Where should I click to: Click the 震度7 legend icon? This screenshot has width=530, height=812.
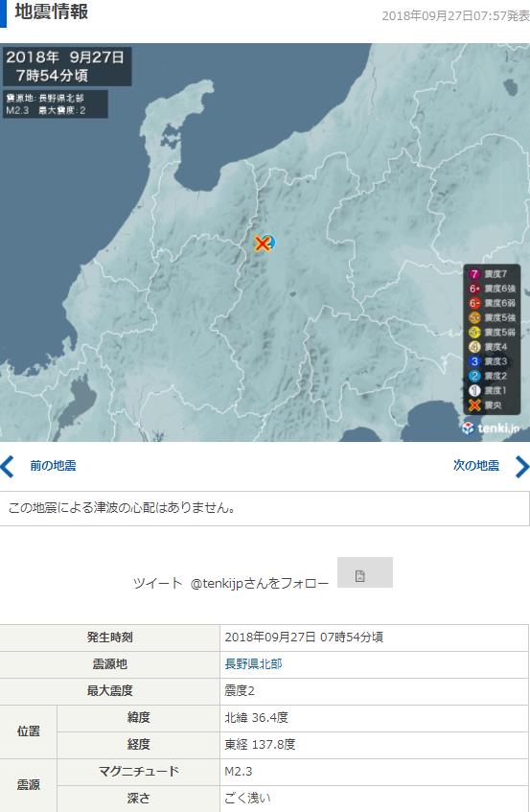tap(474, 274)
